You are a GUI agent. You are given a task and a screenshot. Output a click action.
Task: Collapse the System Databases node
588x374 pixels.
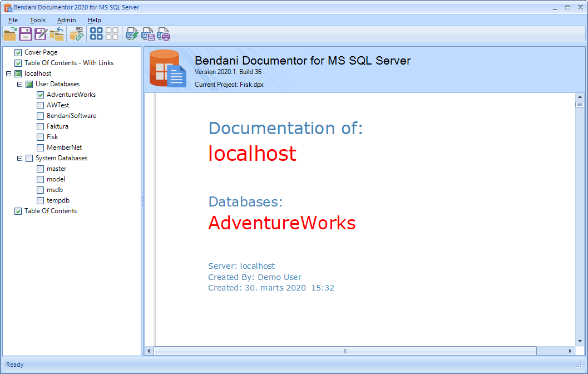click(x=20, y=158)
